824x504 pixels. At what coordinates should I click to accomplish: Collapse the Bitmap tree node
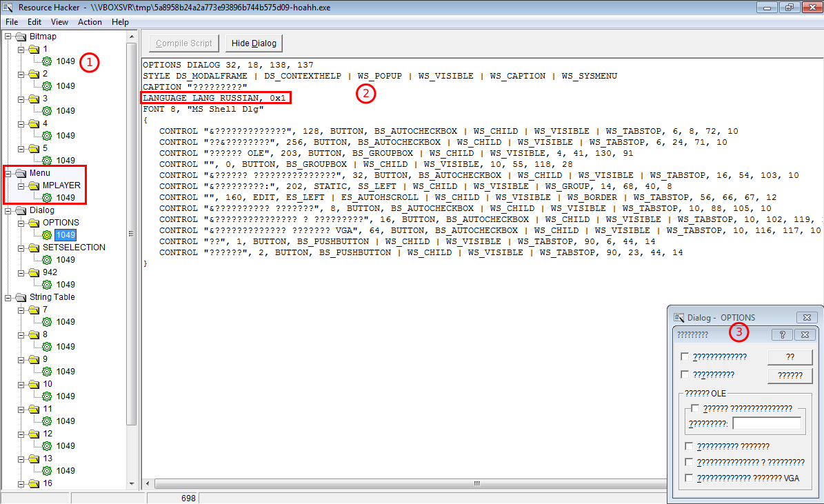8,37
